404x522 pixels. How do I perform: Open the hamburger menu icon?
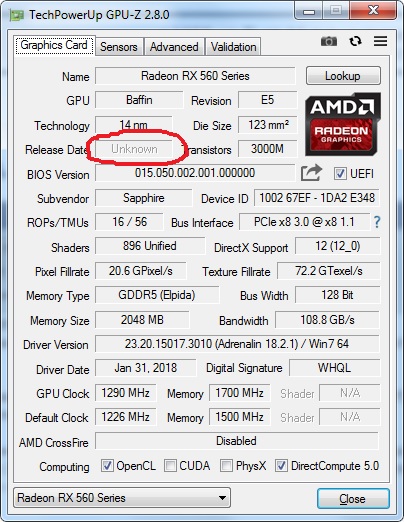[x=380, y=41]
